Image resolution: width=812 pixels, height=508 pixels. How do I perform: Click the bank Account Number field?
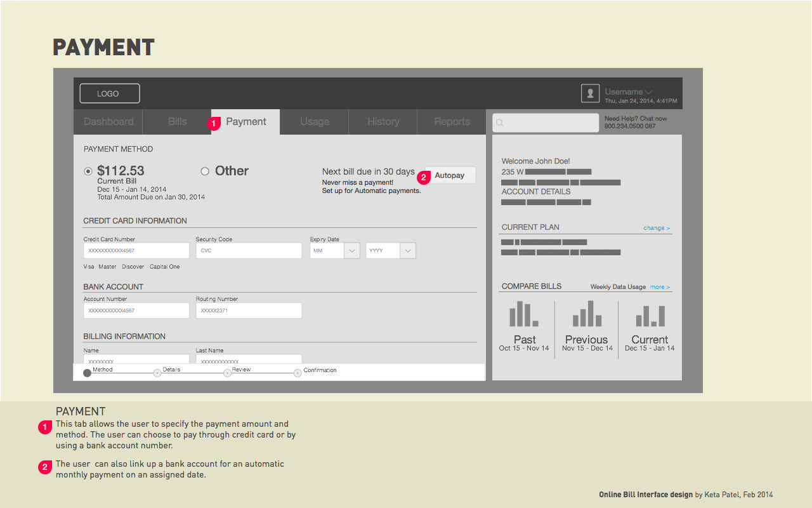click(136, 311)
